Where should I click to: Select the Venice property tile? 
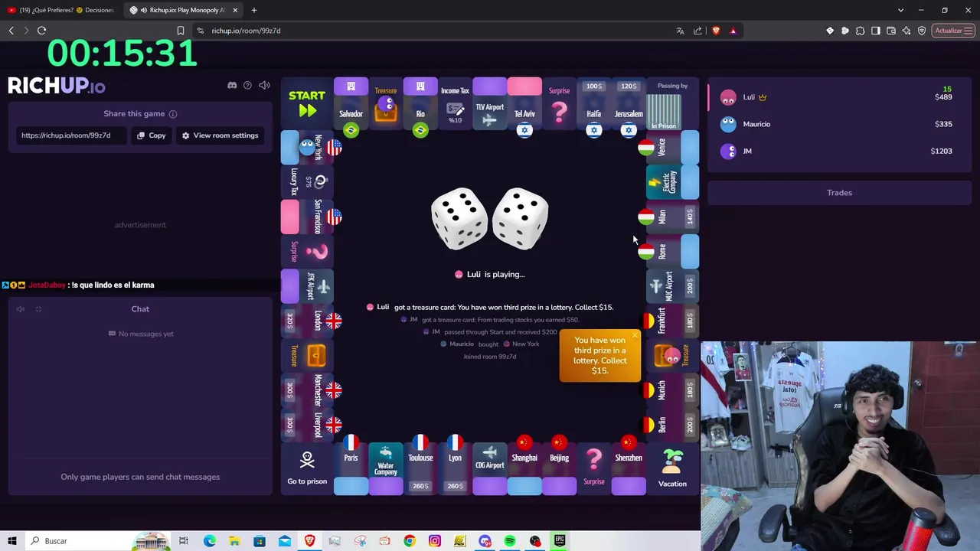[672, 148]
